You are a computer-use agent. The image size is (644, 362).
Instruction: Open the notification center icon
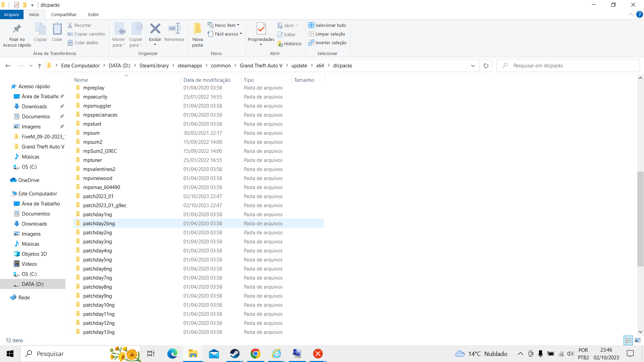click(630, 354)
